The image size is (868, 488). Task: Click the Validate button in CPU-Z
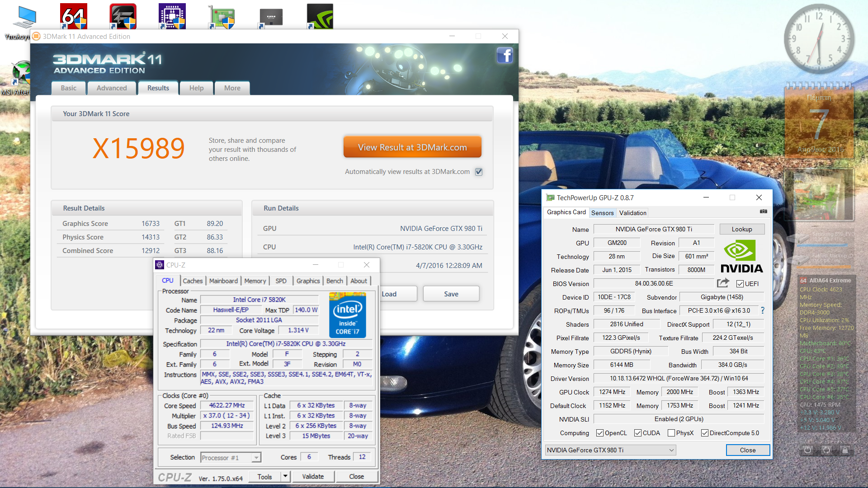(x=313, y=476)
